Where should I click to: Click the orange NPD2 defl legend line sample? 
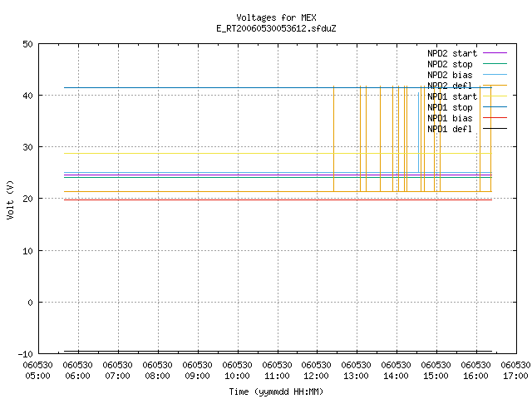(495, 85)
